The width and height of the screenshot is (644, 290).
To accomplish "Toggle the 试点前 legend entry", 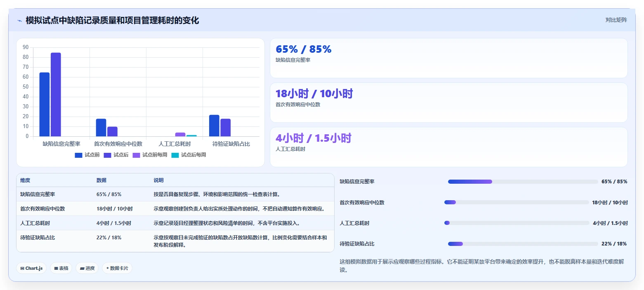I will (x=87, y=155).
